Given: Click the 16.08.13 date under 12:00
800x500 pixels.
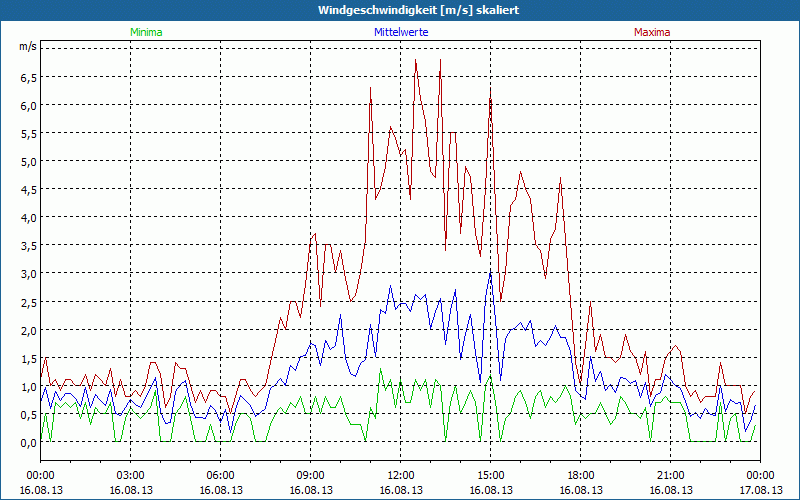Looking at the screenshot, I should pos(401,490).
